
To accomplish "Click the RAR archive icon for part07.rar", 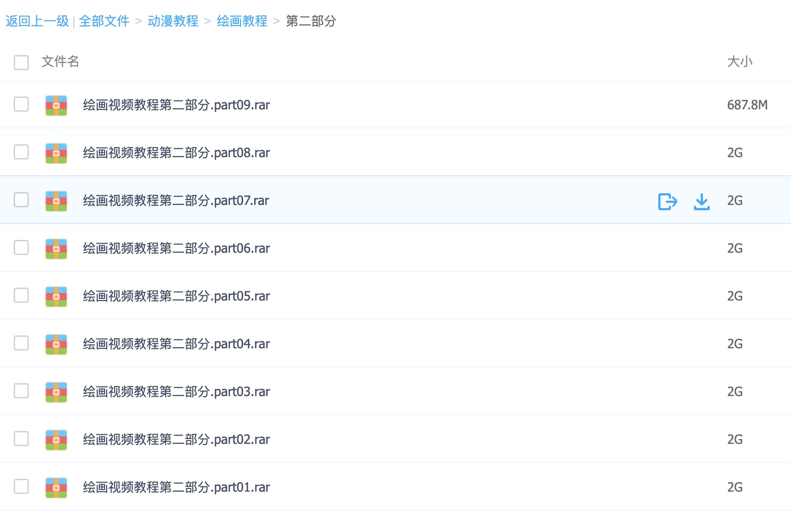I will (56, 201).
